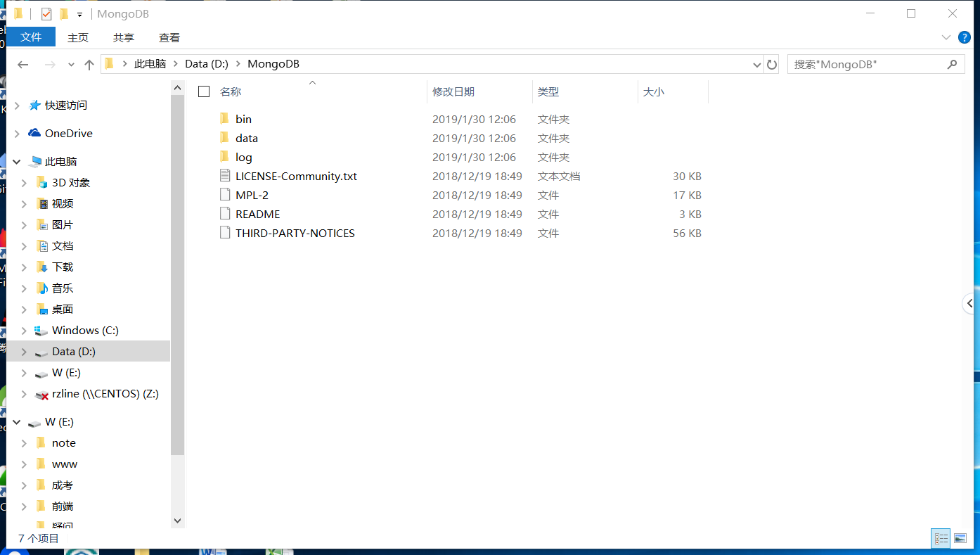The image size is (980, 555).
Task: Select the log folder icon
Action: pyautogui.click(x=224, y=157)
